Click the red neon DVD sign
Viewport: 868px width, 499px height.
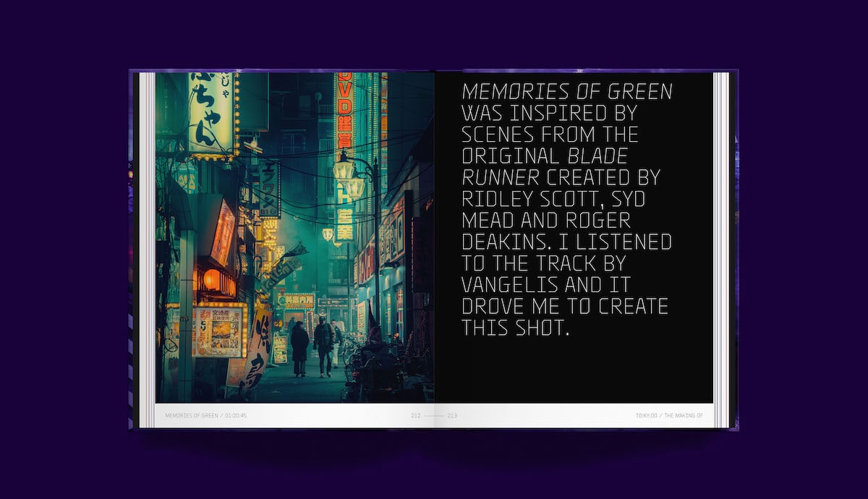345,108
